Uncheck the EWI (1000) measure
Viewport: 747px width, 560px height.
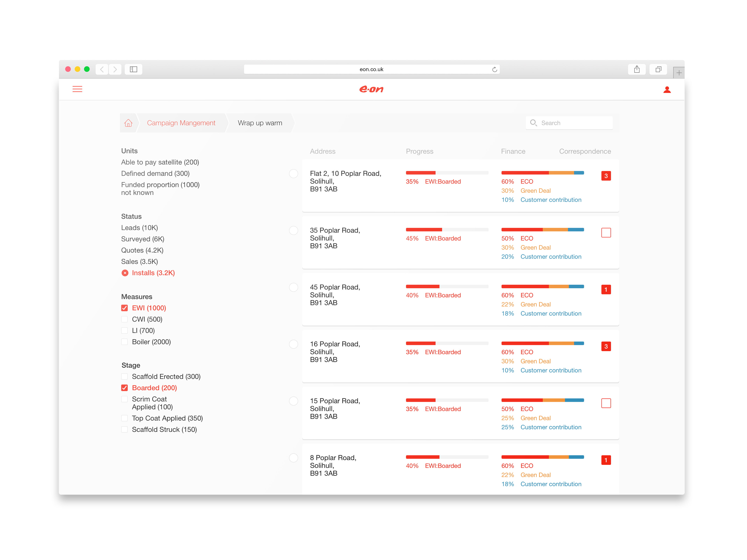click(x=125, y=308)
